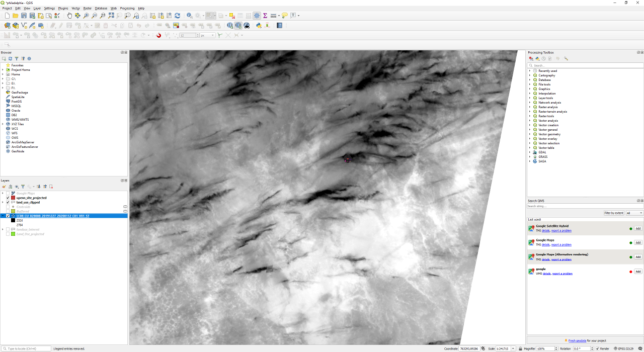This screenshot has height=352, width=644.
Task: Click the red upenn_site_projected symbol swatch
Action: click(x=13, y=198)
